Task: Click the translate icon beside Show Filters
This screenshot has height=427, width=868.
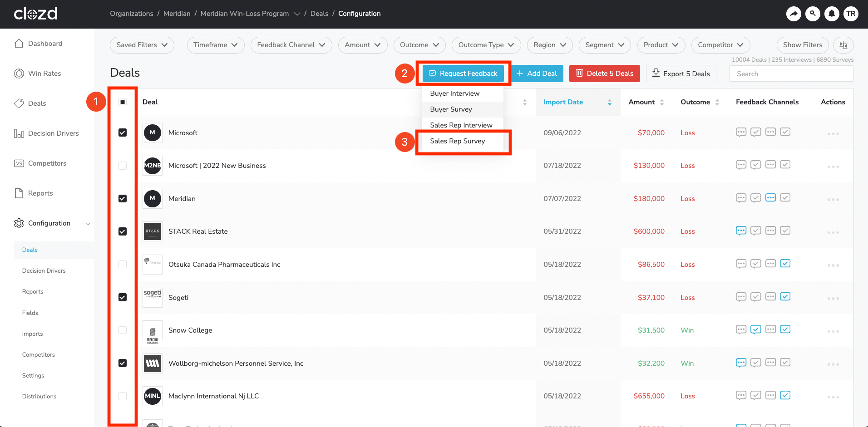Action: (843, 45)
